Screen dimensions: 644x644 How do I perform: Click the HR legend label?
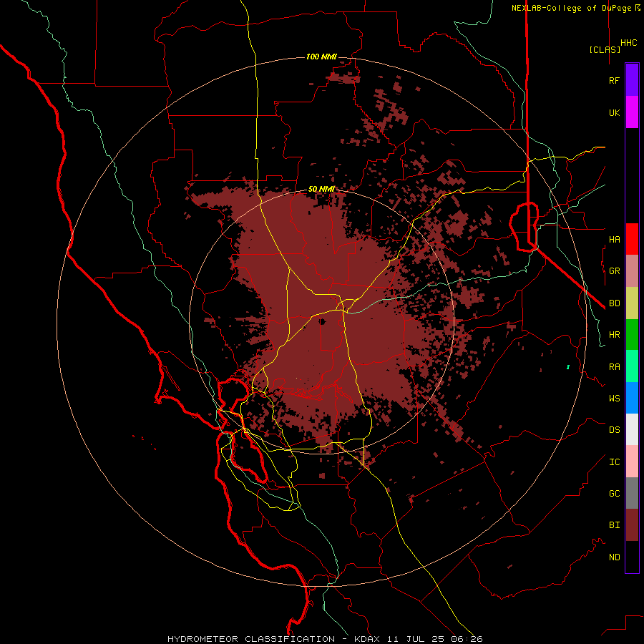(614, 335)
